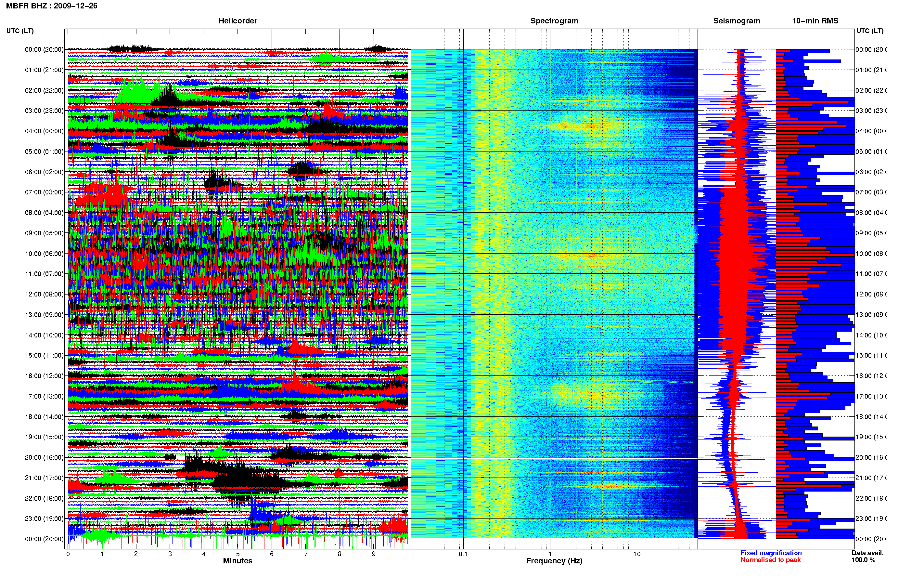Click the '17:00 (13:00)' helicorder time label
The height and width of the screenshot is (578, 924).
pyautogui.click(x=44, y=396)
